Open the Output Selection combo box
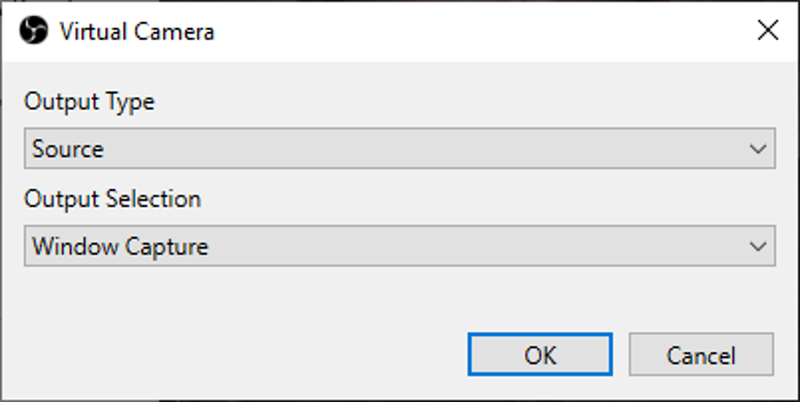The height and width of the screenshot is (402, 800). [399, 246]
